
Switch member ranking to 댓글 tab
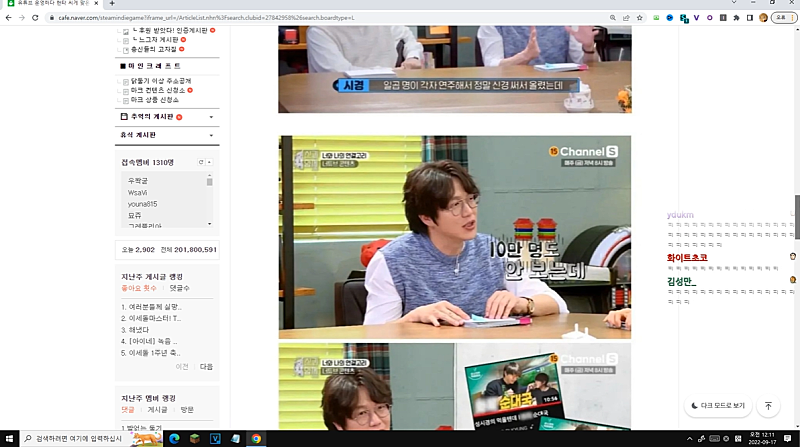point(128,410)
